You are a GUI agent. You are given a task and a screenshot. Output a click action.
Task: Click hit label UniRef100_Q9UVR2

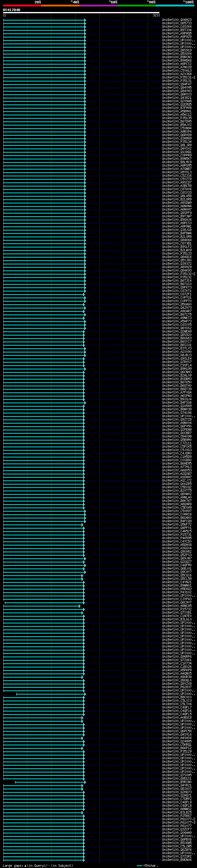pos(177,551)
